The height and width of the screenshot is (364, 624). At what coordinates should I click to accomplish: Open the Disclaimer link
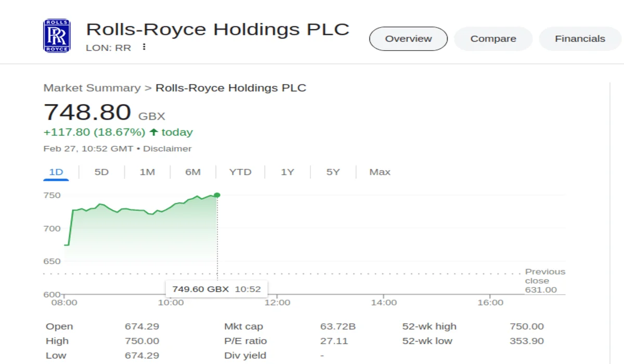(x=167, y=149)
